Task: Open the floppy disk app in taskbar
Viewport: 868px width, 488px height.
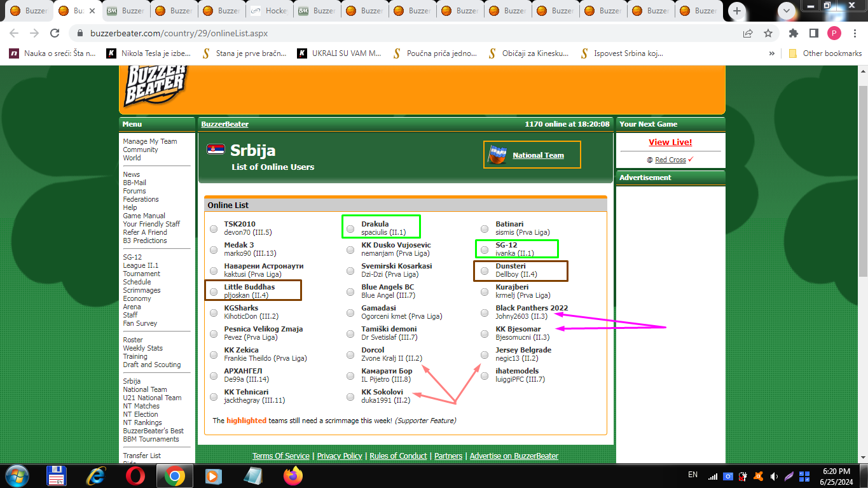Action: click(x=57, y=475)
